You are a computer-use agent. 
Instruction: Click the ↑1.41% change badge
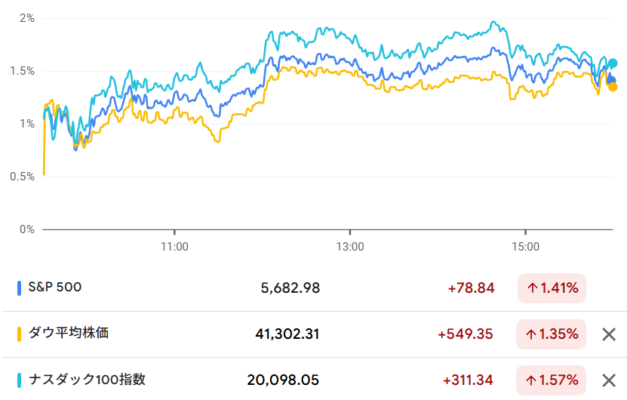[x=552, y=288]
